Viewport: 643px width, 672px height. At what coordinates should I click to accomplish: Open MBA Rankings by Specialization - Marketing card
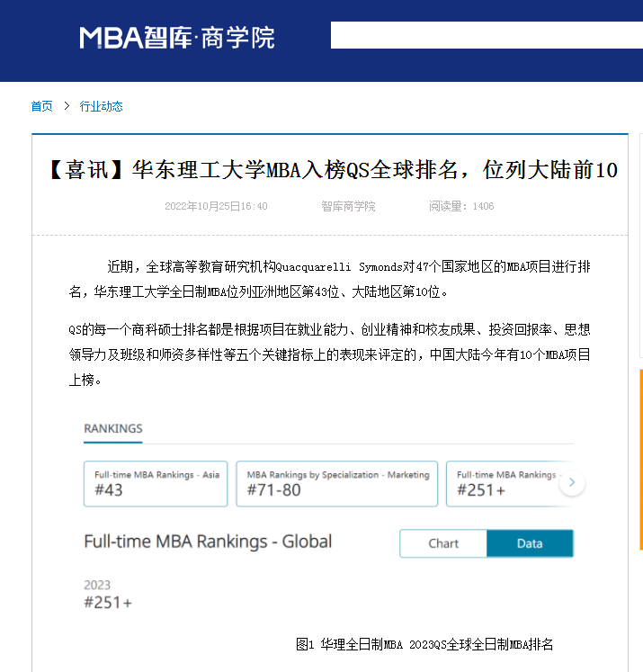pos(337,484)
